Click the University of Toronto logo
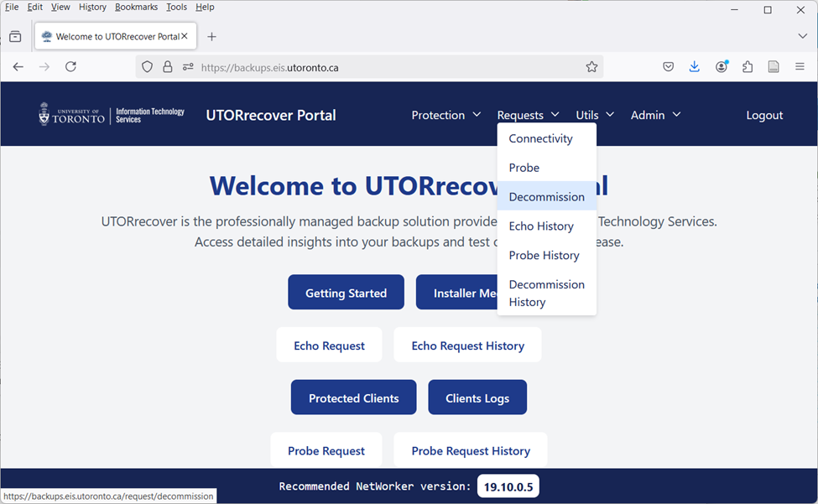This screenshot has width=818, height=504. point(112,114)
